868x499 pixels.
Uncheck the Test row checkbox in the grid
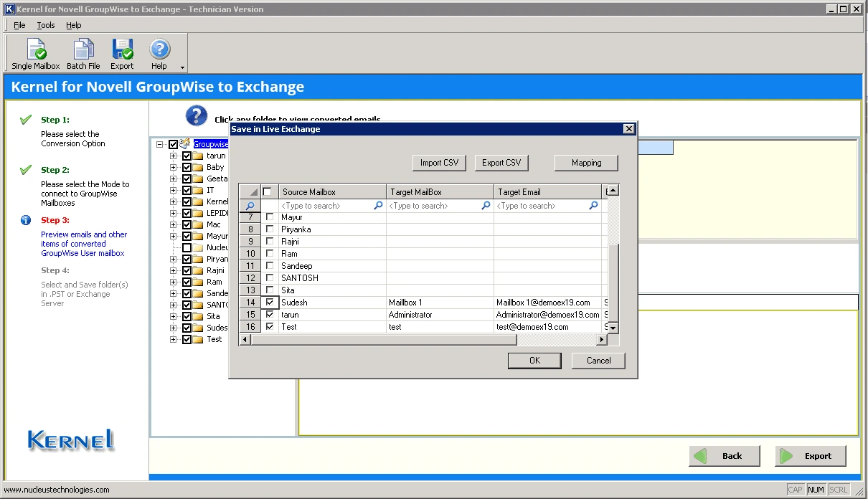click(x=270, y=327)
